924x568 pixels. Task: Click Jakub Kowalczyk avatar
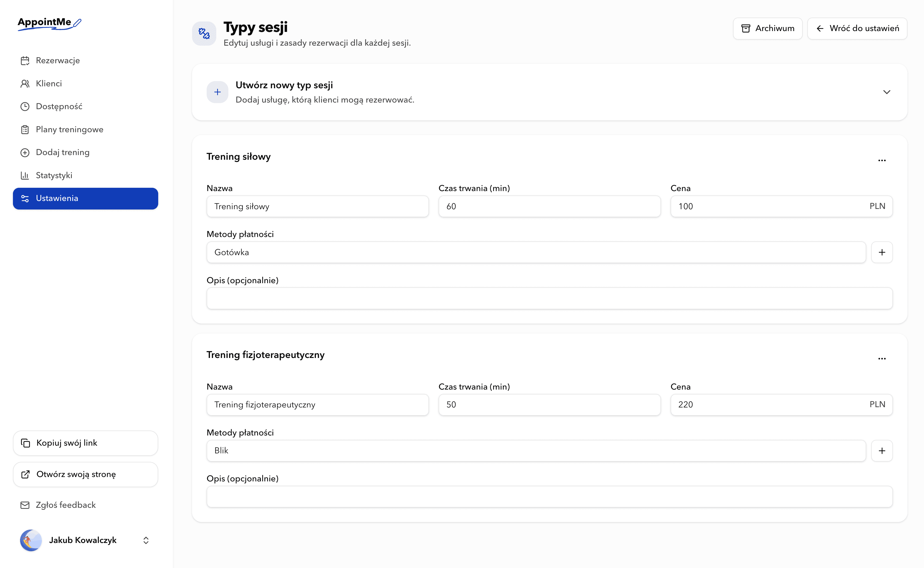pos(31,540)
